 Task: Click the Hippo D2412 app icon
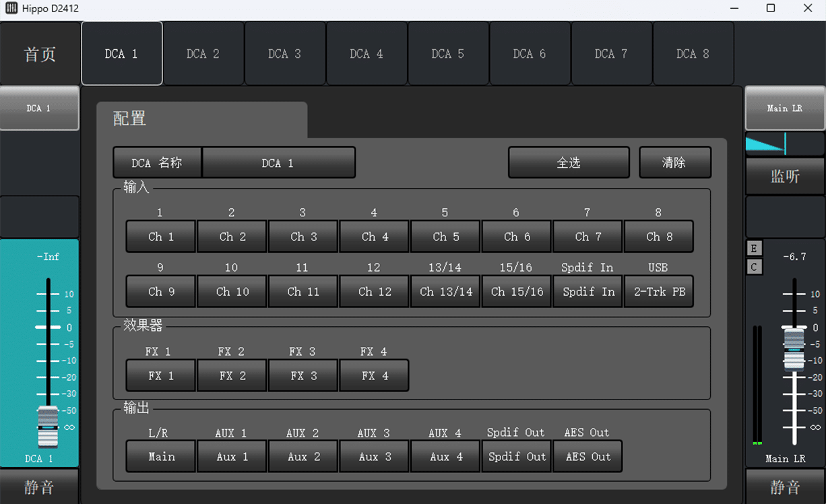pos(12,9)
